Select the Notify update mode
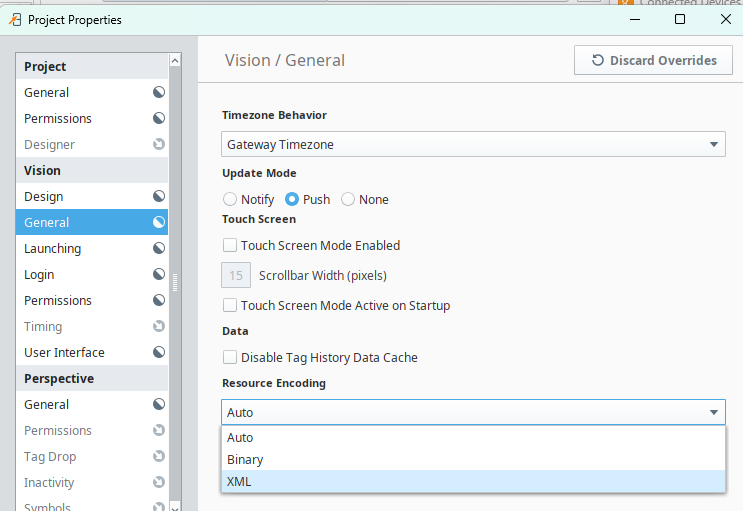This screenshot has height=511, width=743. tap(230, 199)
